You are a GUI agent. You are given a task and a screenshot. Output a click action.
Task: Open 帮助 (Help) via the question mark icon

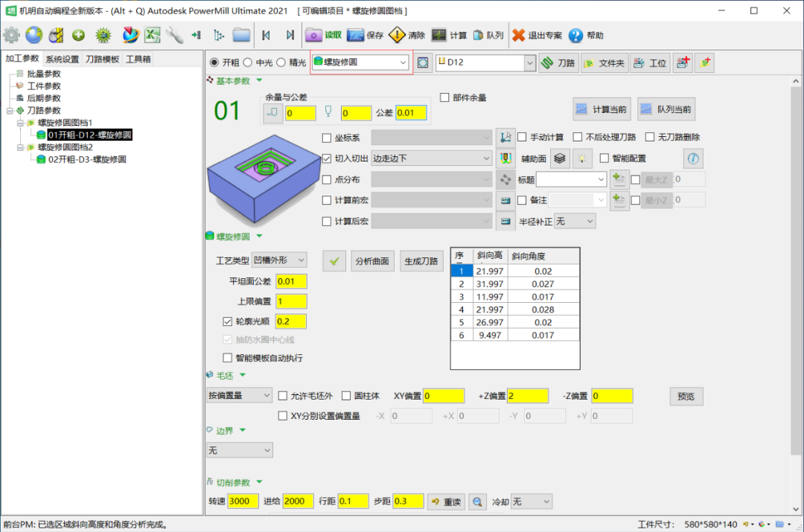click(576, 35)
